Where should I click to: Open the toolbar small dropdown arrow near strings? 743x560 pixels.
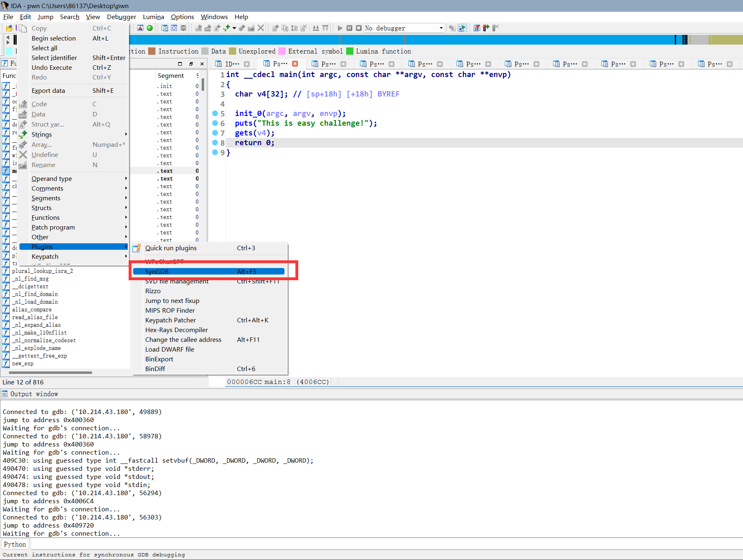[234, 28]
